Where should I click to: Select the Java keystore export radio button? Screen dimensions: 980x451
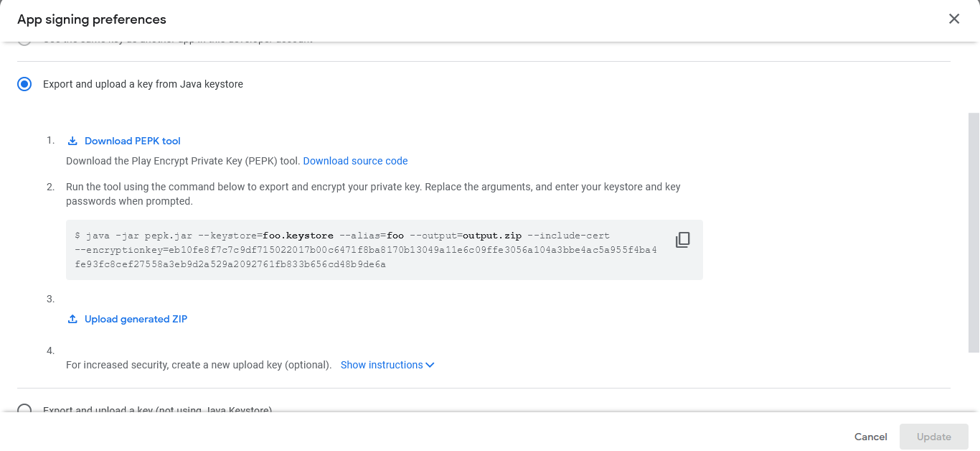click(x=25, y=84)
